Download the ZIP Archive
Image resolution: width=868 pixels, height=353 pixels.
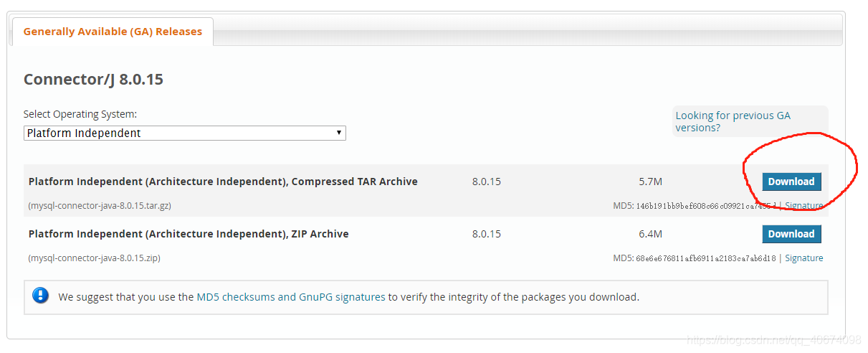791,234
